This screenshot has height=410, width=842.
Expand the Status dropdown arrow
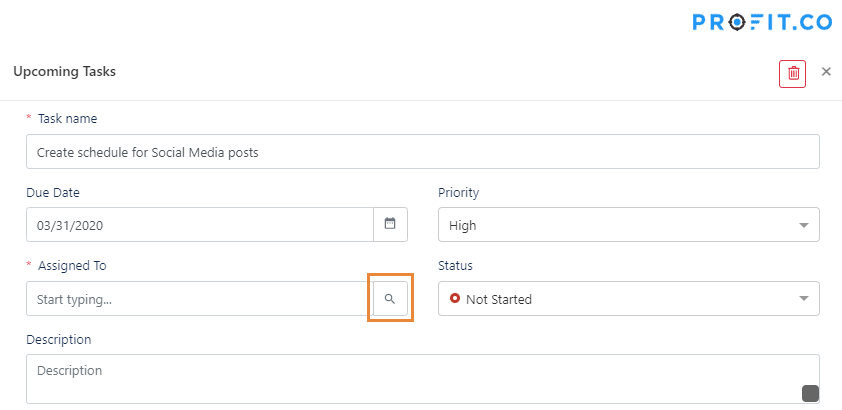pos(804,298)
